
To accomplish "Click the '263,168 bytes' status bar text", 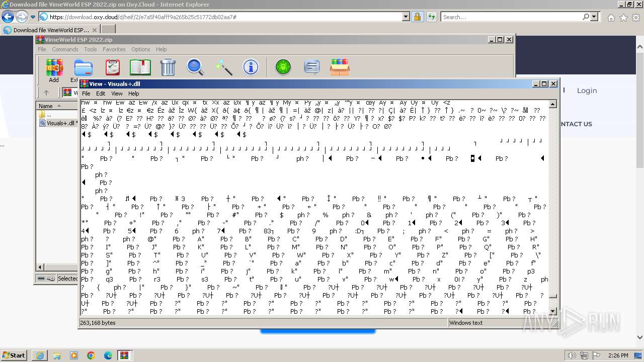I will pos(98,323).
